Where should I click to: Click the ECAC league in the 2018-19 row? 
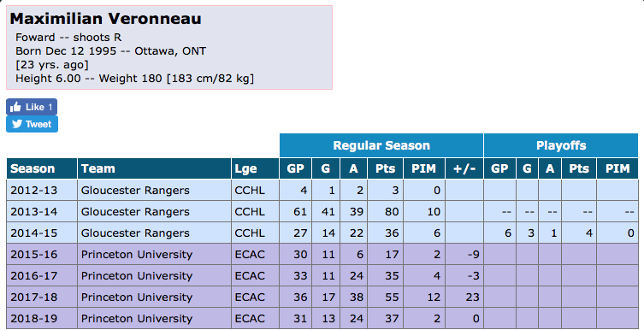point(250,319)
